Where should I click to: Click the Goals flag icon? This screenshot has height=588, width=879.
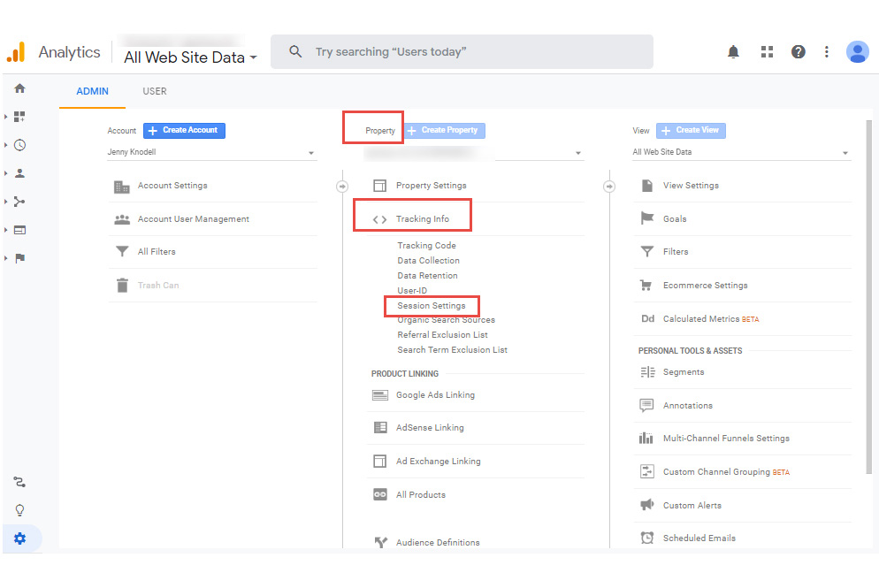pos(647,218)
